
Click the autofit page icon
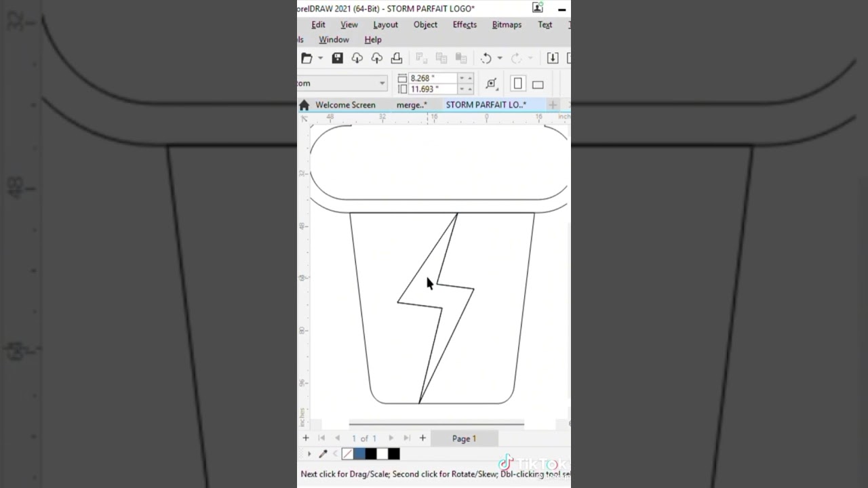point(492,83)
